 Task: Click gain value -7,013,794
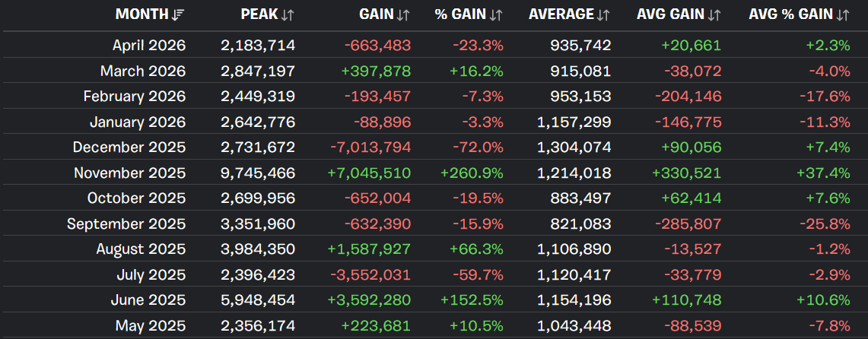pyautogui.click(x=370, y=147)
